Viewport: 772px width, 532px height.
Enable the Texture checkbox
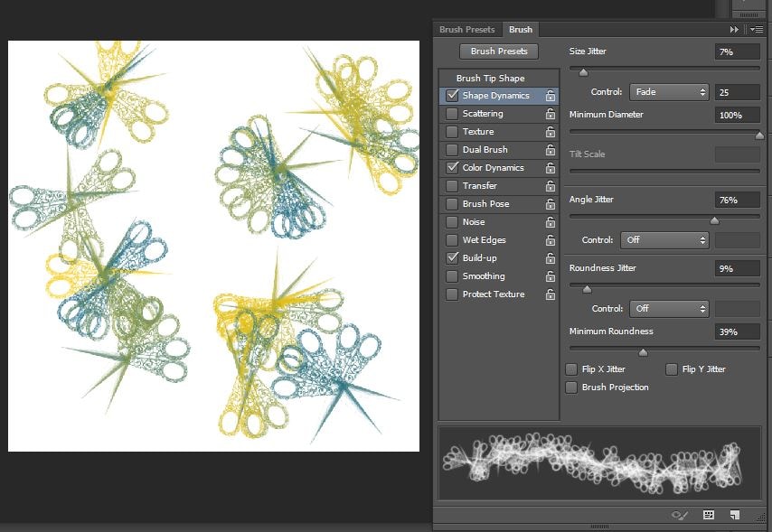(x=452, y=132)
